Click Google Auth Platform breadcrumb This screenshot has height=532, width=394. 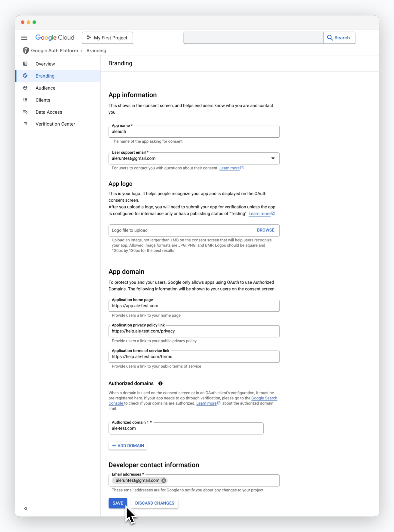[54, 50]
